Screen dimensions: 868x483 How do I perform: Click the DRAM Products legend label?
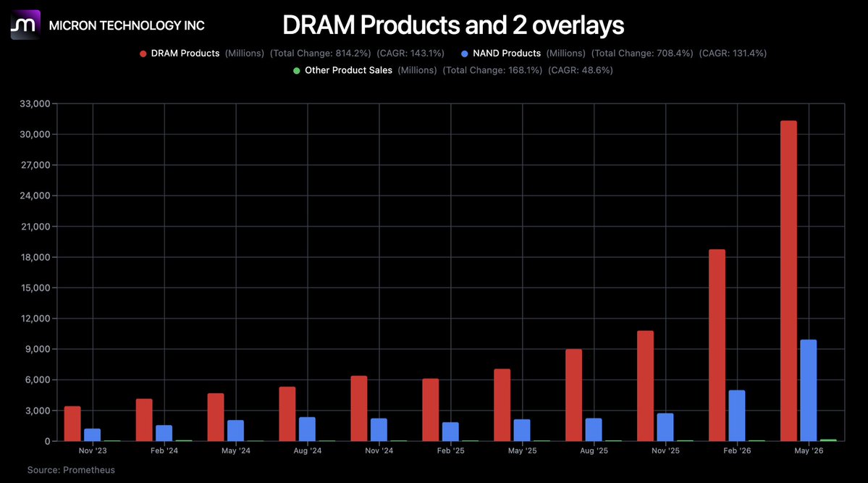click(x=185, y=53)
